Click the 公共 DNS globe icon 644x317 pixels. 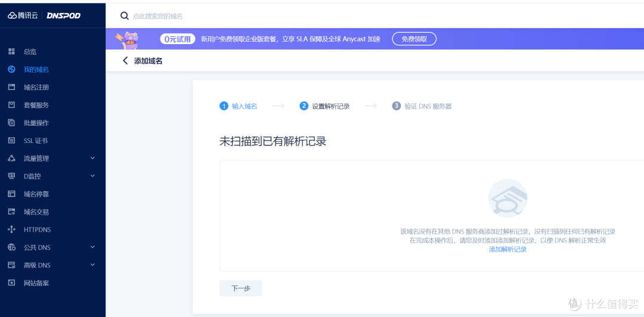click(11, 247)
